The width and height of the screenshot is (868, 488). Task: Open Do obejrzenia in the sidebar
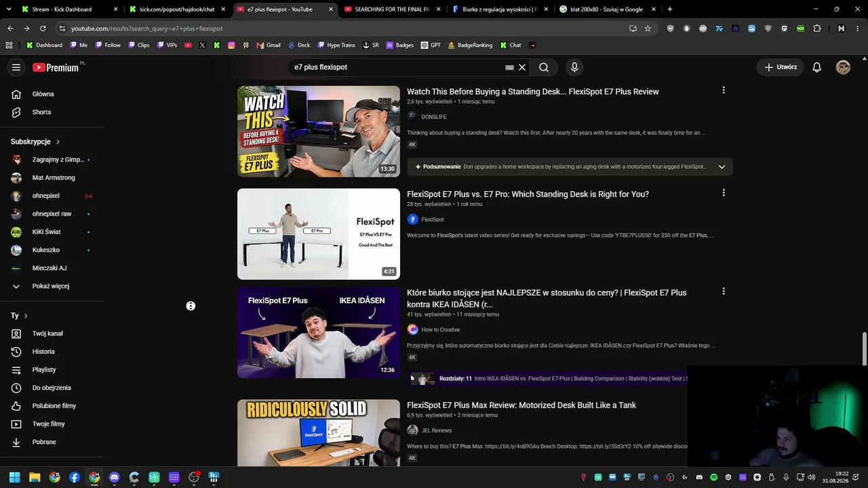tap(52, 388)
